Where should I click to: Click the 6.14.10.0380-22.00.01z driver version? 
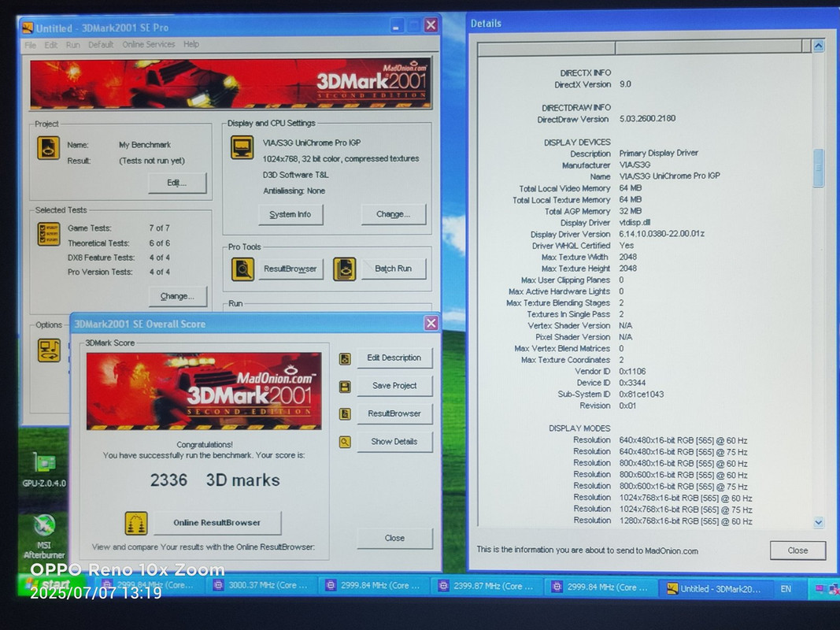pyautogui.click(x=661, y=234)
